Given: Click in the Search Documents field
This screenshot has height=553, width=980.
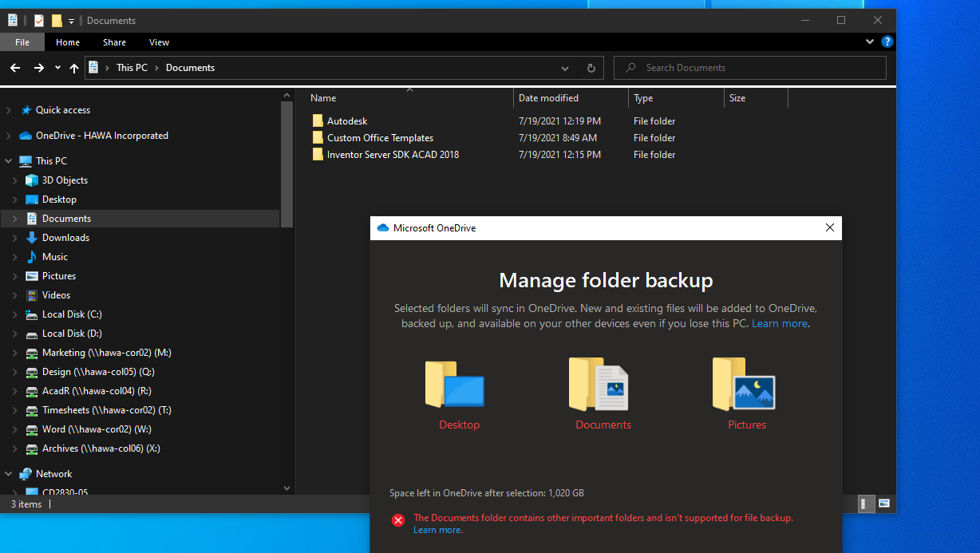Looking at the screenshot, I should [750, 68].
